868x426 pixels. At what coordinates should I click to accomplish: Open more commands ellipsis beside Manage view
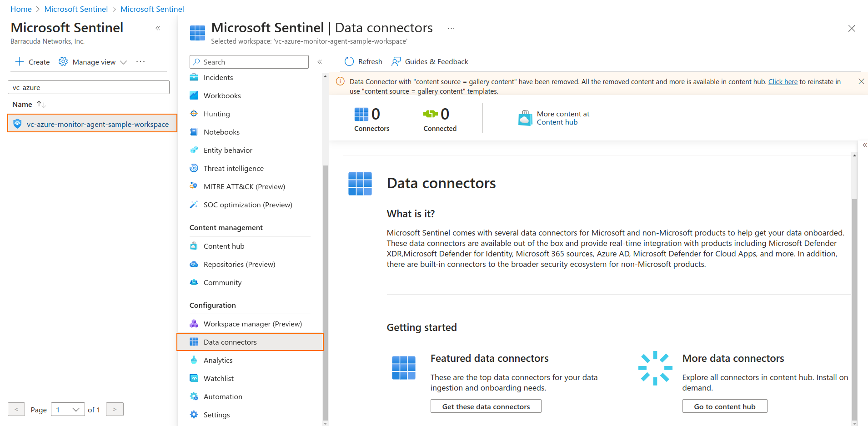pos(140,61)
